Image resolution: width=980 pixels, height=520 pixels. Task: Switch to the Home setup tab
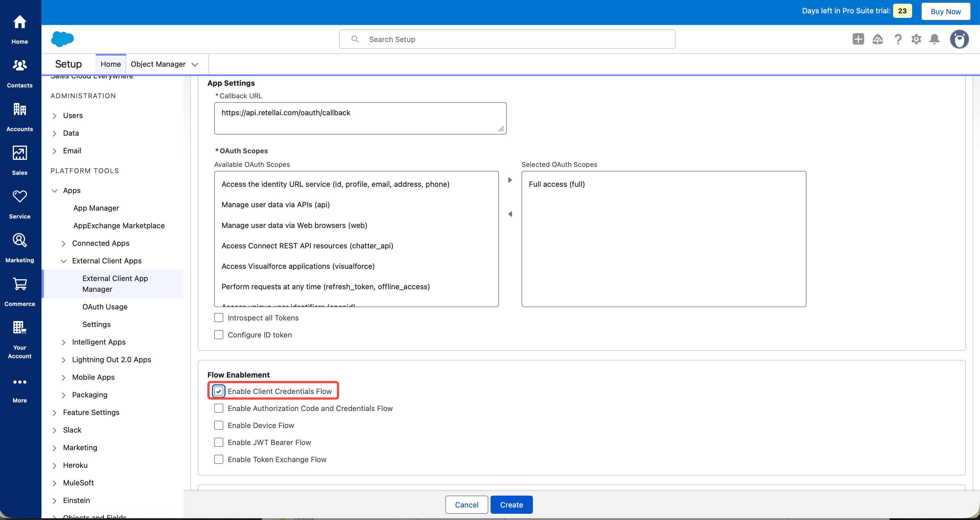(111, 64)
